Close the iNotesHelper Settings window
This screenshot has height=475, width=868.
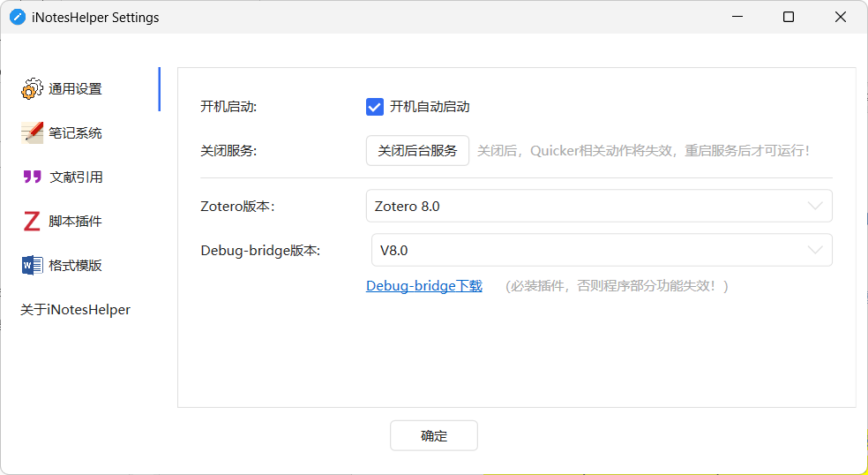point(841,17)
